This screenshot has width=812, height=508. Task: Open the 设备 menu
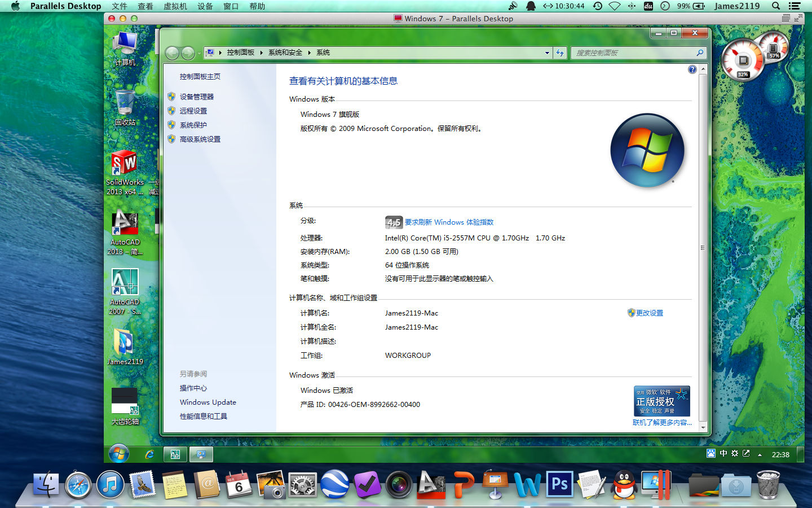tap(205, 6)
